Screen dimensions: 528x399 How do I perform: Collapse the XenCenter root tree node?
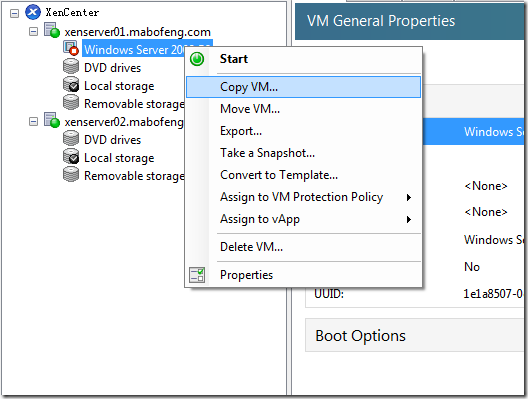click(14, 13)
